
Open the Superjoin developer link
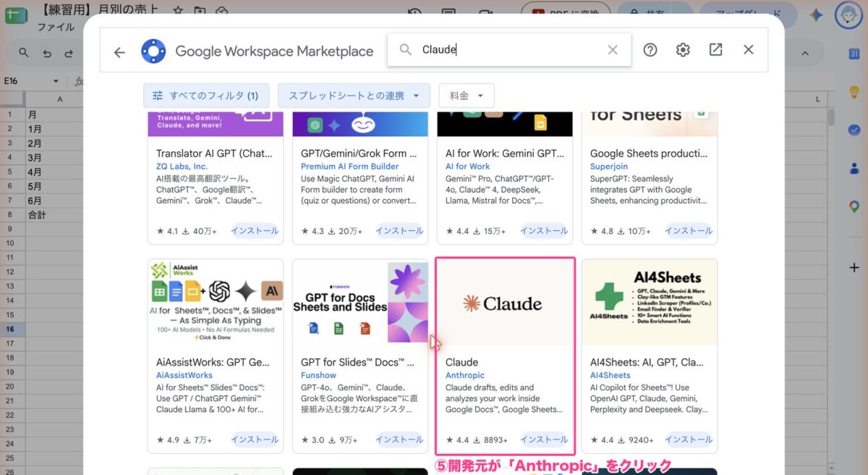pos(608,167)
